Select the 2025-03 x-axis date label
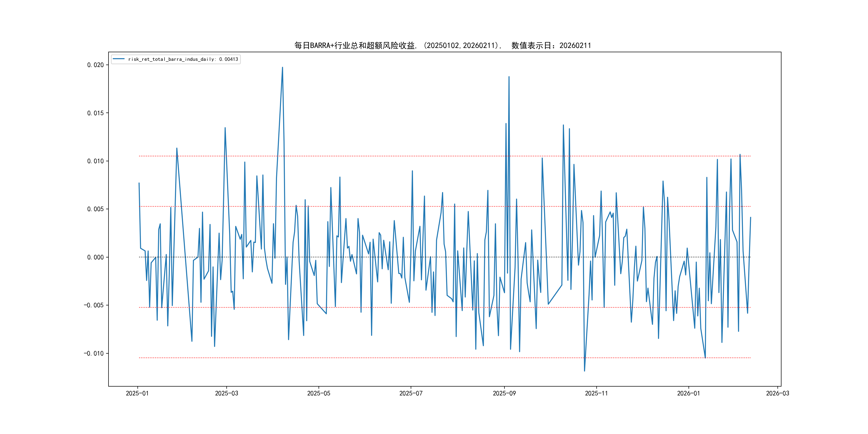Screen dimensions: 868x434 pyautogui.click(x=226, y=394)
